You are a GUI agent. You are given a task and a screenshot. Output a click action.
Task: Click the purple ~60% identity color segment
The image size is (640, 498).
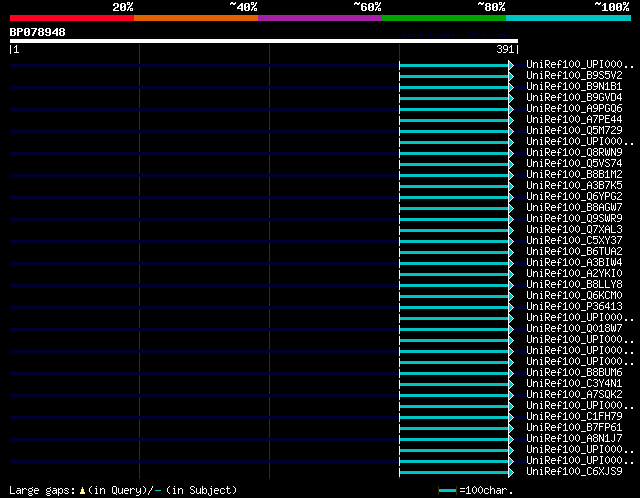click(x=320, y=18)
